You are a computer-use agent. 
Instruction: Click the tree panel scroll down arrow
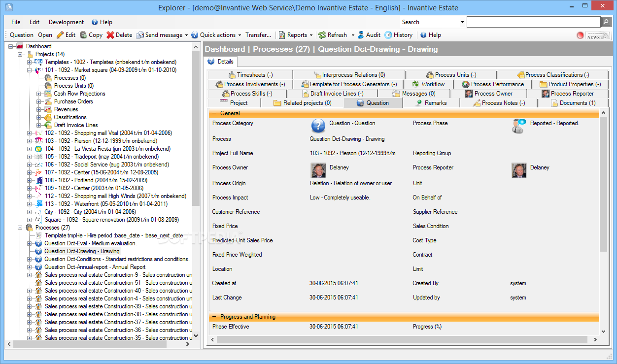point(196,335)
